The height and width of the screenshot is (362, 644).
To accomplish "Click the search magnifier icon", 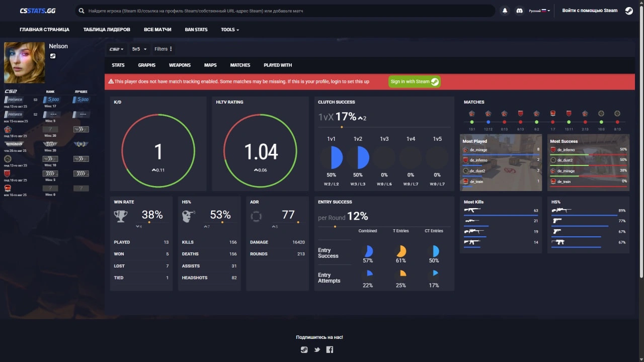I will (82, 11).
